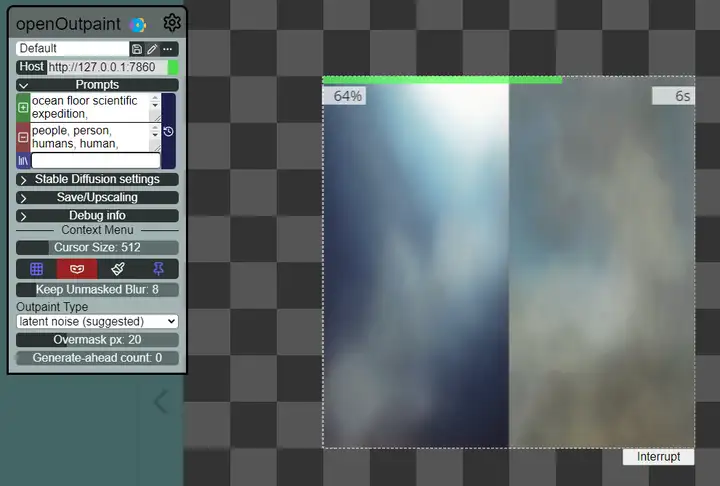The width and height of the screenshot is (720, 486).
Task: Adjust the Keep Unmasked Blur slider
Action: coord(97,289)
